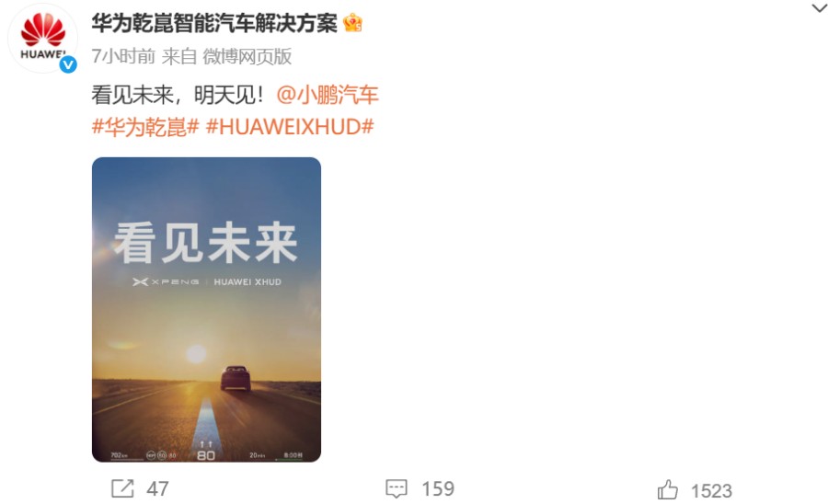
Task: Click the repost share arrow icon
Action: pos(122,488)
